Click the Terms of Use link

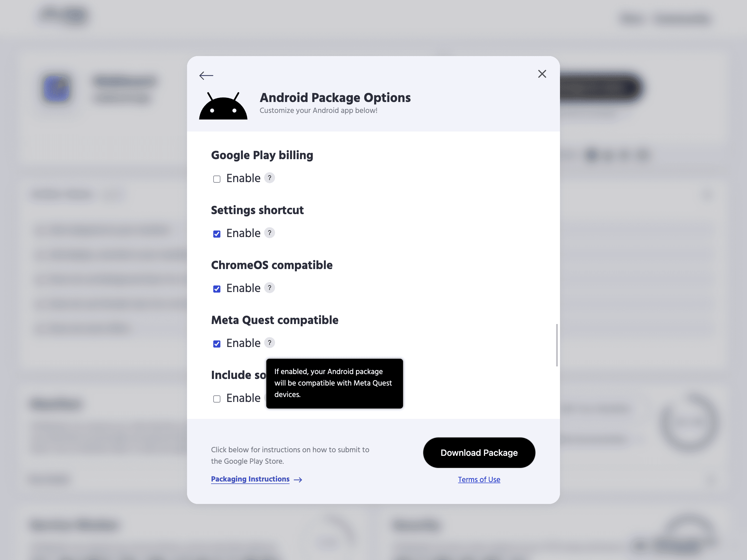point(479,479)
